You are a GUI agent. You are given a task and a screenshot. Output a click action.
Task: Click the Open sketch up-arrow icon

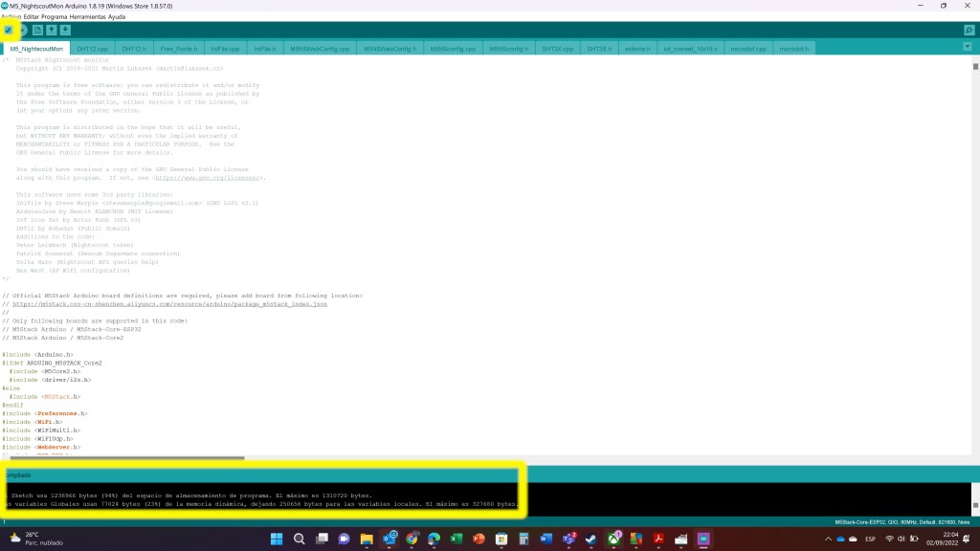click(52, 30)
